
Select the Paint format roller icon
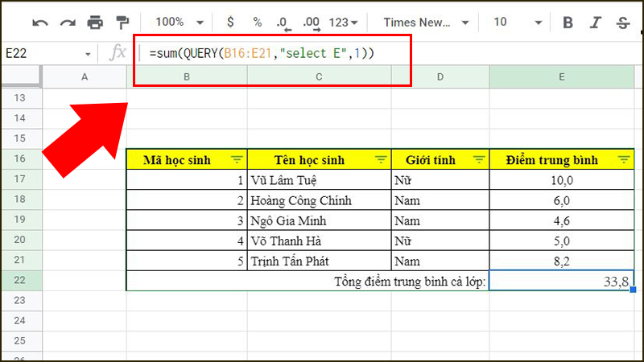[x=122, y=23]
